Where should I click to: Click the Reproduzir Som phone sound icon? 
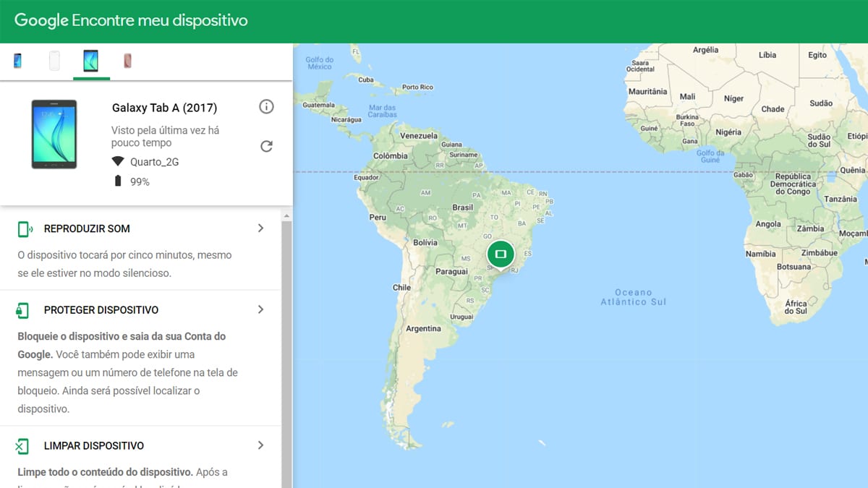coord(25,229)
